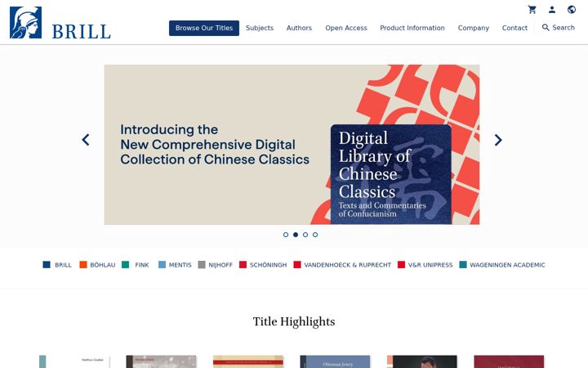Viewport: 588px width, 368px height.
Task: Click the teal Wageningen Academic swatch
Action: click(463, 265)
